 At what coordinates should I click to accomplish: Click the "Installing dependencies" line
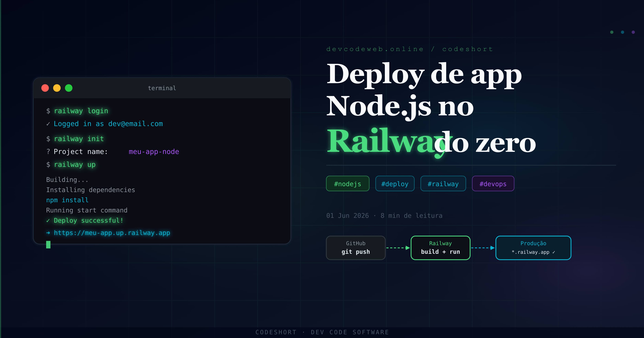click(x=91, y=190)
